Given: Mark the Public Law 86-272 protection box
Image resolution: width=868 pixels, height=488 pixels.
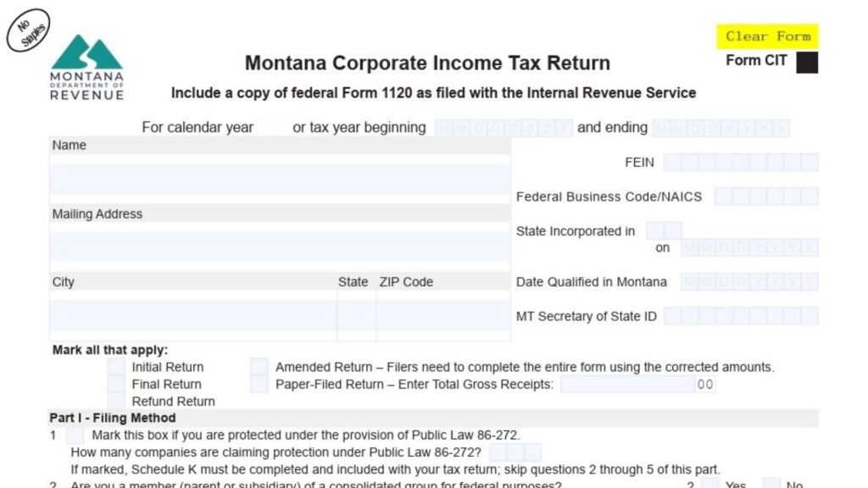Looking at the screenshot, I should coord(76,435).
